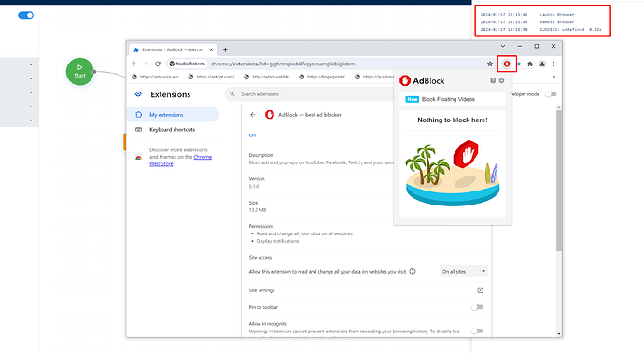The height and width of the screenshot is (353, 644).
Task: Bookmark this page with the star
Action: [x=490, y=64]
